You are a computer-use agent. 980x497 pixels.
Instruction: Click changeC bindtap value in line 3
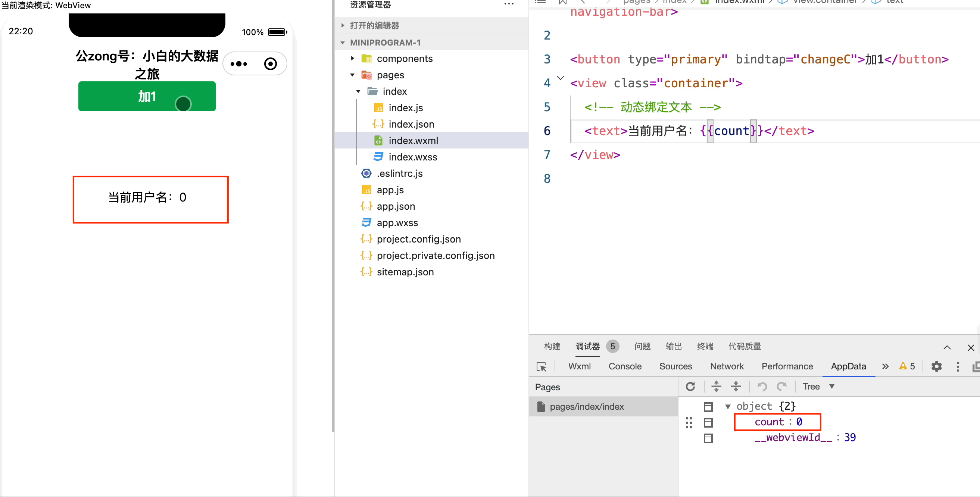coord(825,59)
